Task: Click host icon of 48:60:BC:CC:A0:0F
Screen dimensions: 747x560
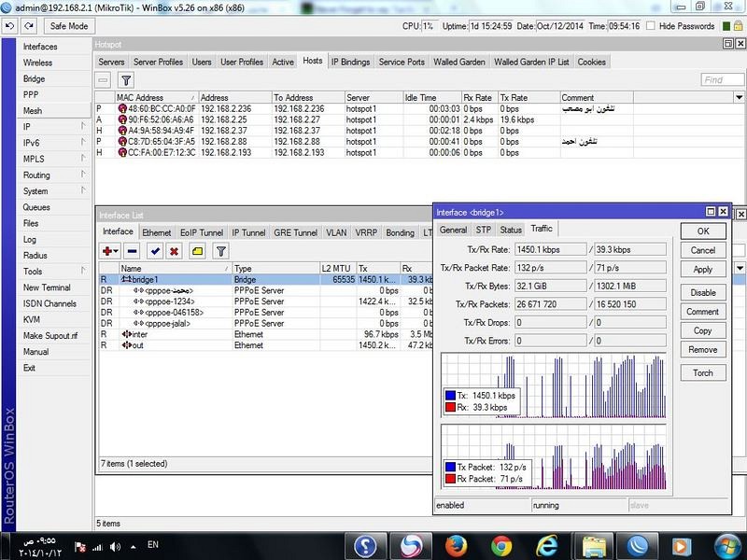Action: (122, 108)
